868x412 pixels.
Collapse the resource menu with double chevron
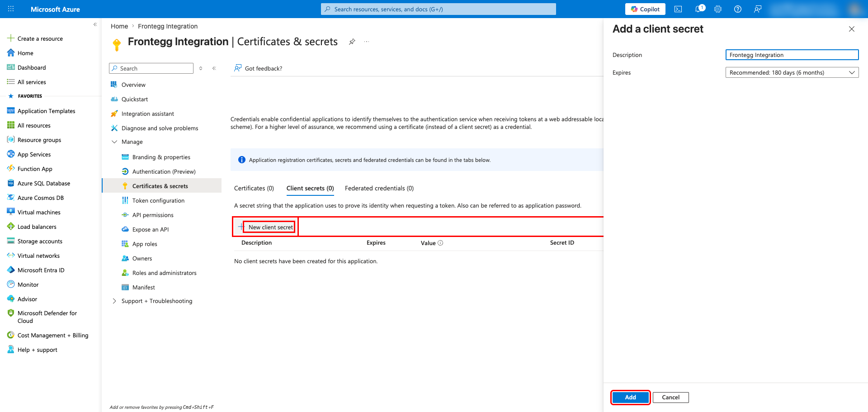pyautogui.click(x=214, y=68)
